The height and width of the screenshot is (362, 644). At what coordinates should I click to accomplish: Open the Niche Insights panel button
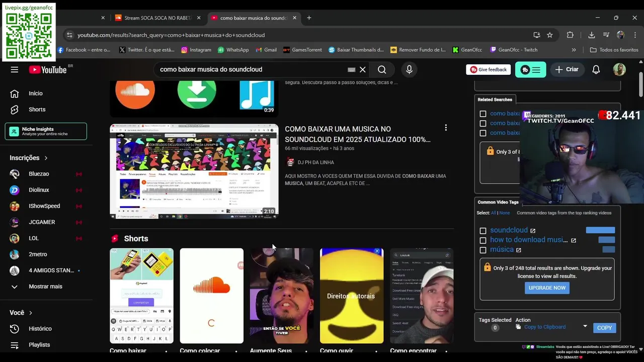46,131
